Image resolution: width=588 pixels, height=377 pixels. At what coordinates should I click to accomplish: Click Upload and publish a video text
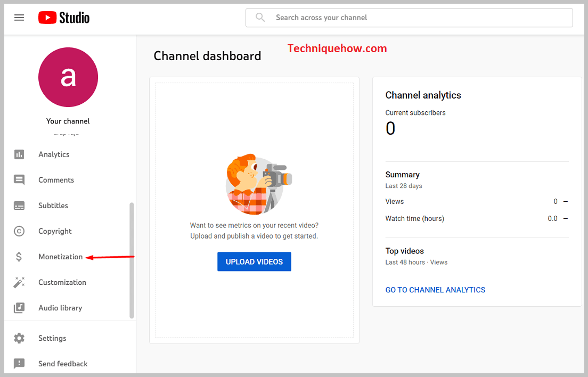pyautogui.click(x=254, y=236)
